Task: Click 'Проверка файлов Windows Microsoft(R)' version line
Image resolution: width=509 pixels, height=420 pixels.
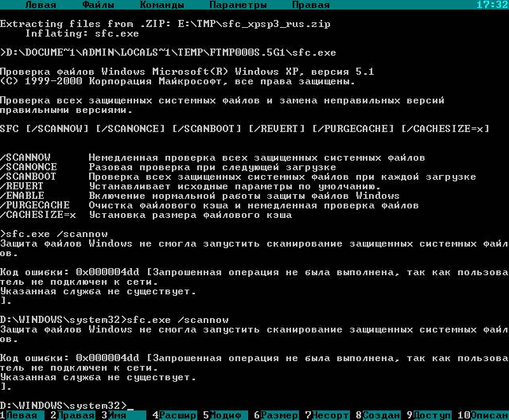Action: point(188,72)
